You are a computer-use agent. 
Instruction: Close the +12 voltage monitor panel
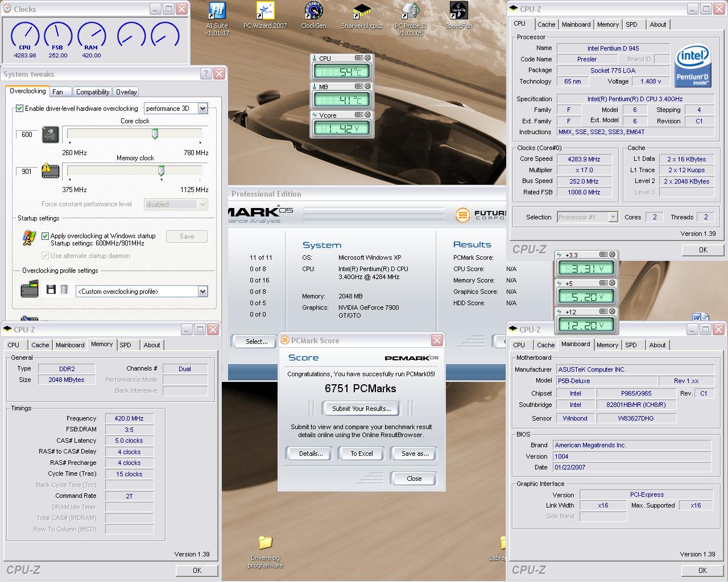613,311
